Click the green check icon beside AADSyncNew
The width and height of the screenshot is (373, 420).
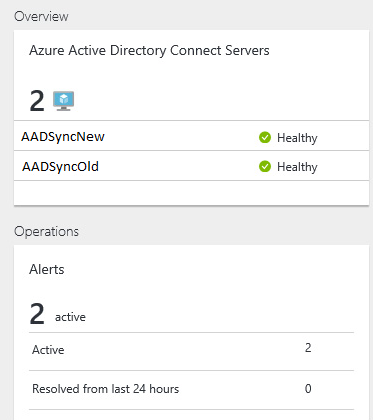coord(265,137)
